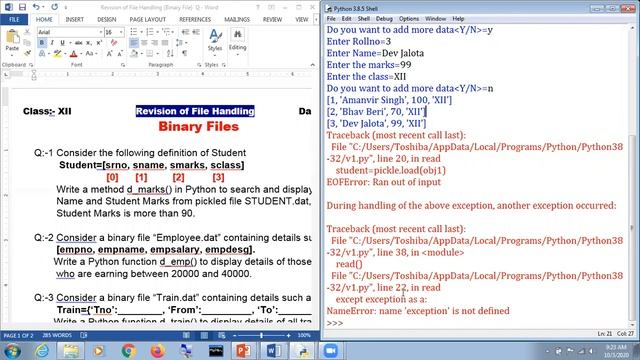Screen dimensions: 640x360
Task: Click 285 WORDS count in status bar
Action: 57,336
